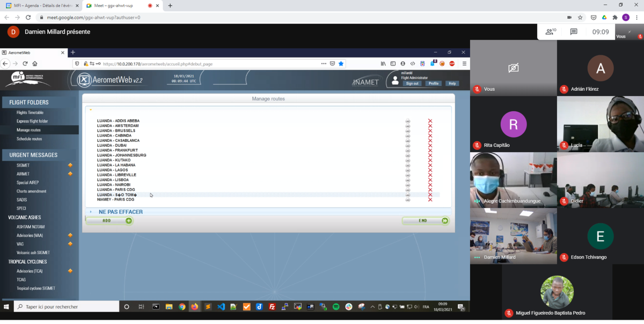Screen dimensions: 644x324
Task: Open the shared Firefox hamburger menu
Action: 464,63
